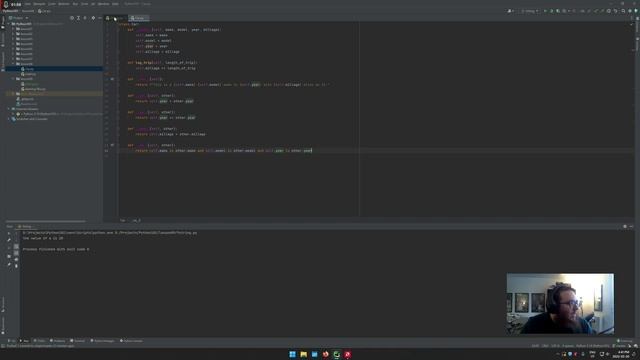Toggle pin tab in Run panel

[x=9, y=264]
